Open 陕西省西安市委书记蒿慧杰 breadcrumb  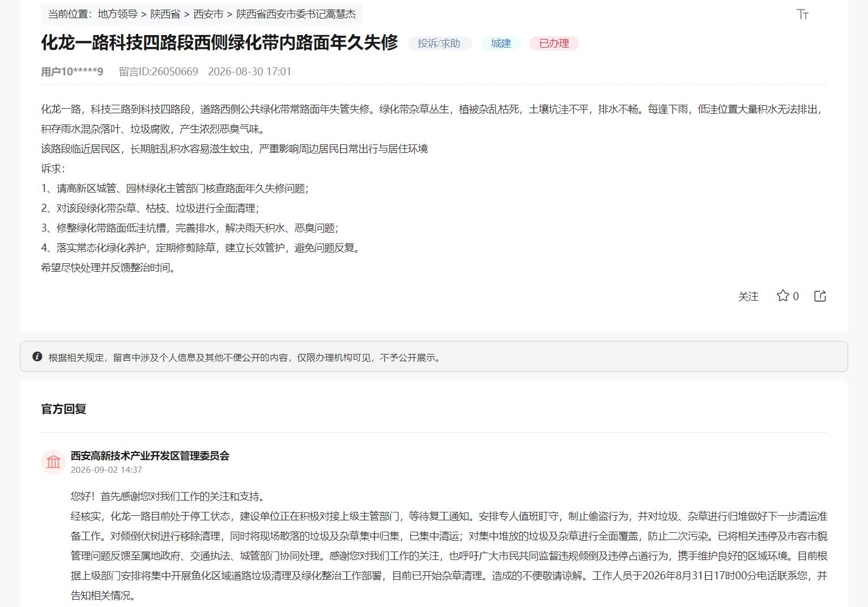pyautogui.click(x=296, y=14)
